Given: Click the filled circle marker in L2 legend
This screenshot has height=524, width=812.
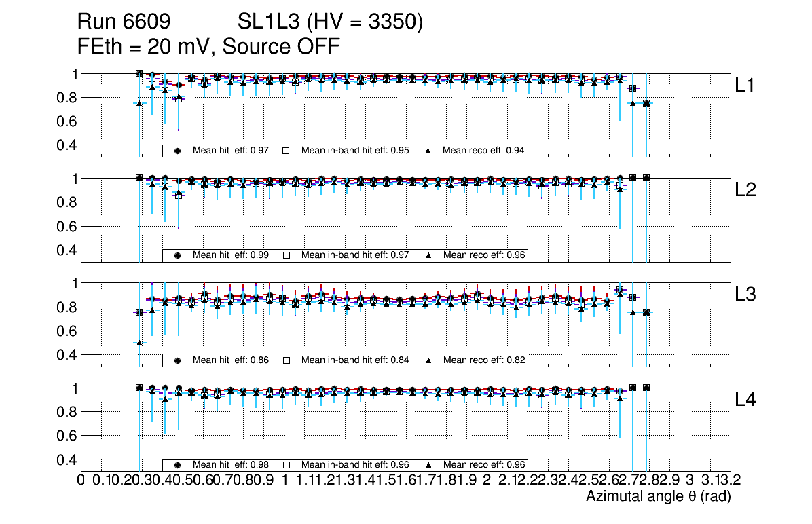Looking at the screenshot, I should click(177, 255).
